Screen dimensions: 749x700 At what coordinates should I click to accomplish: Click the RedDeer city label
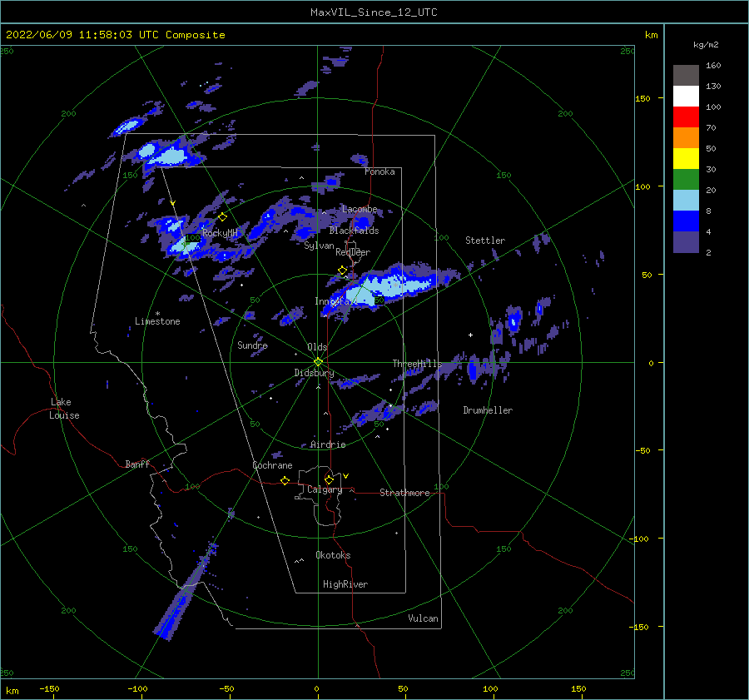353,252
